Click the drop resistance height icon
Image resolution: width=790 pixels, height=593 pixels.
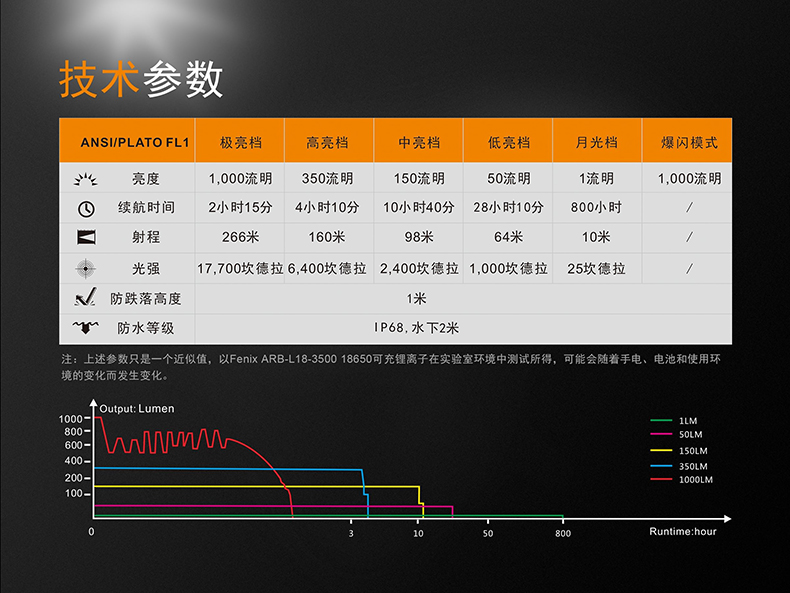click(x=85, y=298)
